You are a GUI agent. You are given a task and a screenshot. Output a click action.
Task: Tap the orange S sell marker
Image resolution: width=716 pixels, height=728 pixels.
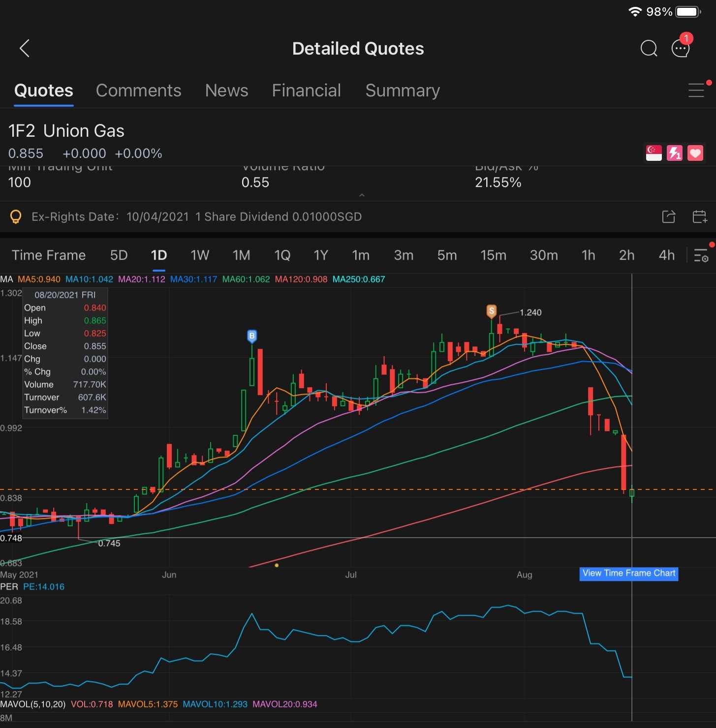(x=491, y=311)
